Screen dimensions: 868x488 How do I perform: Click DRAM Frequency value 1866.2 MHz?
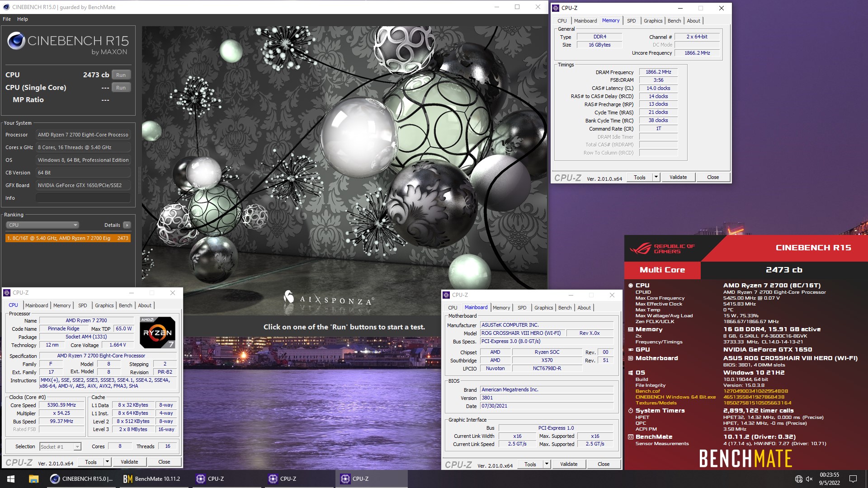658,72
